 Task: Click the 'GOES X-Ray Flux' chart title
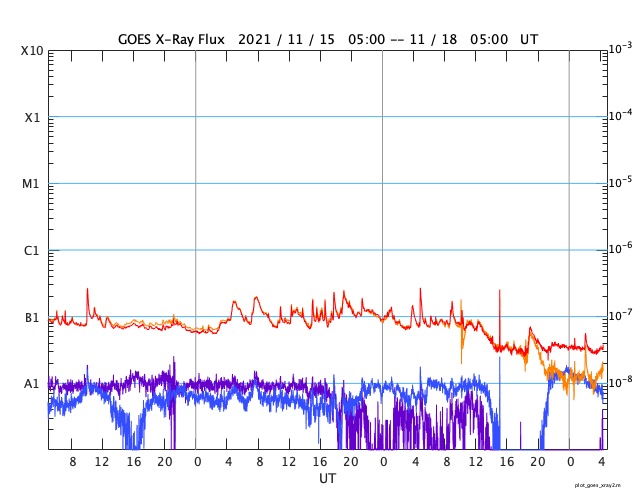(x=171, y=40)
